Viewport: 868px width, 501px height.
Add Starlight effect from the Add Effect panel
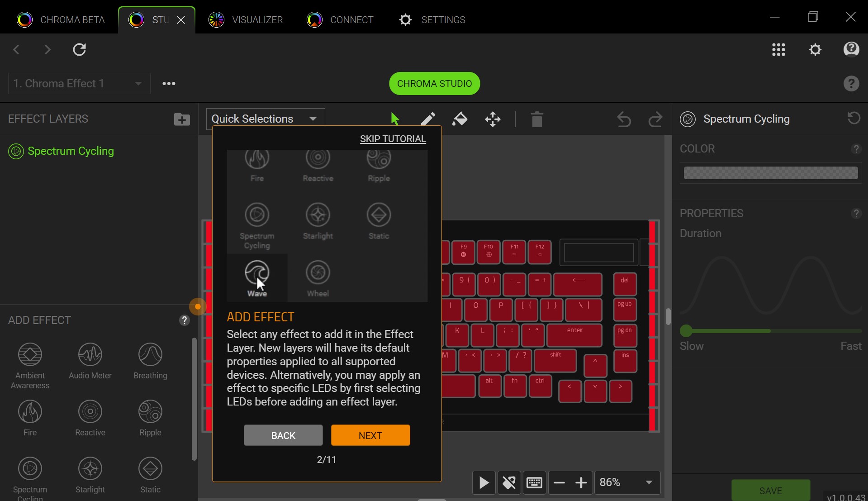(x=90, y=475)
